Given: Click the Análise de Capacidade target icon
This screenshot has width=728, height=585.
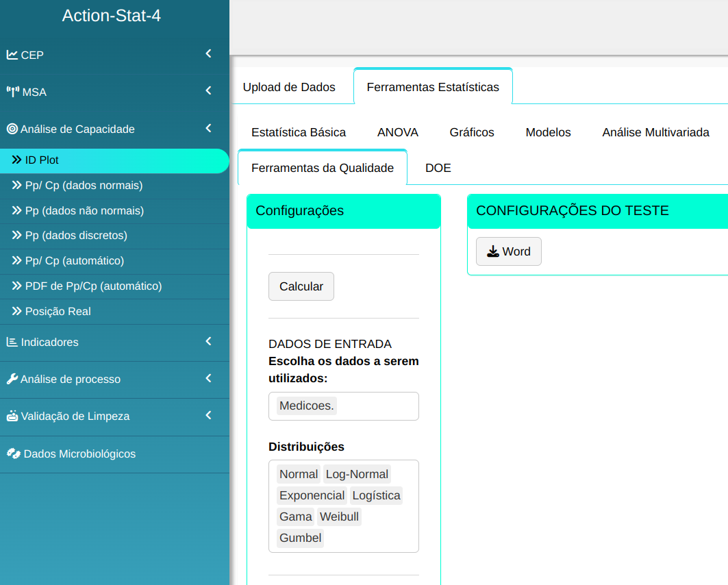Looking at the screenshot, I should click(12, 129).
